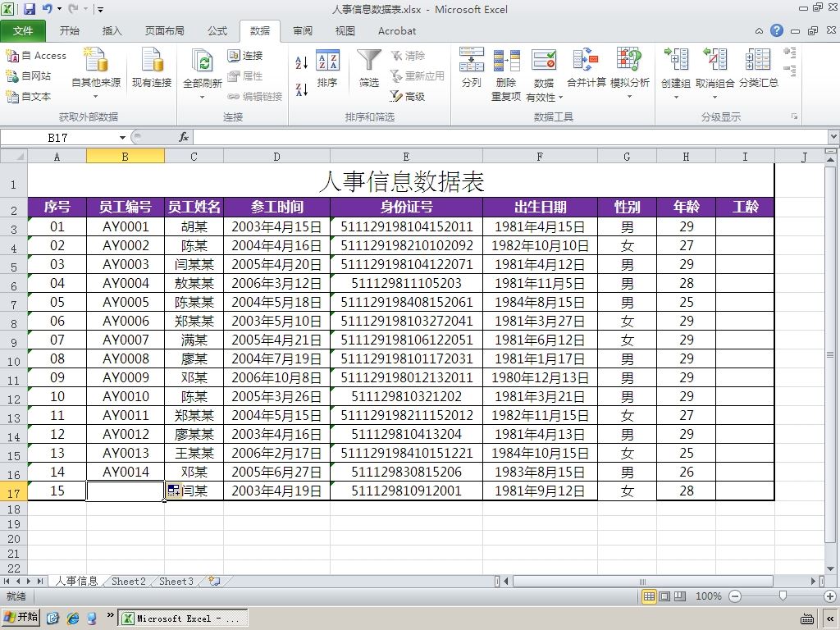Viewport: 840px width, 630px height.
Task: Click the Insert Worksheet tab icon
Action: coord(214,582)
